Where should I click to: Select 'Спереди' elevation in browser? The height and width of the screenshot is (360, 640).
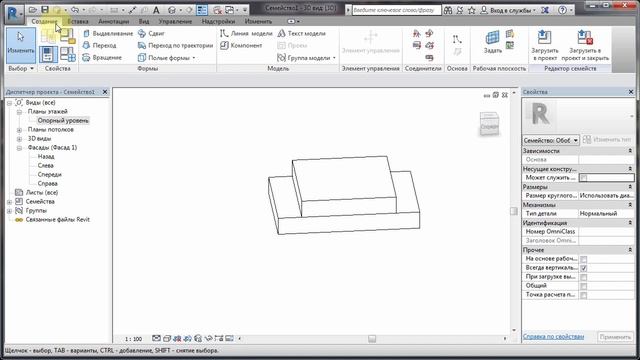click(x=49, y=175)
